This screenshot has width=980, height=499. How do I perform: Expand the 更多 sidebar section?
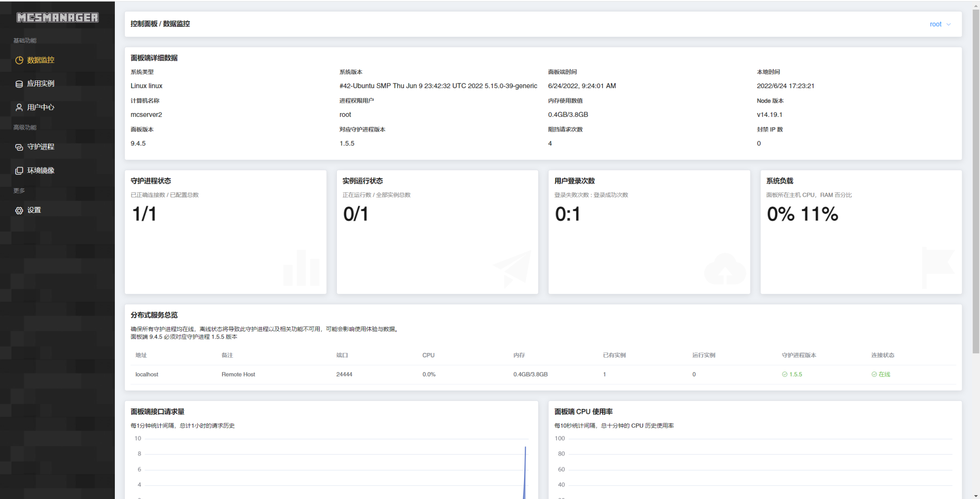click(x=19, y=190)
